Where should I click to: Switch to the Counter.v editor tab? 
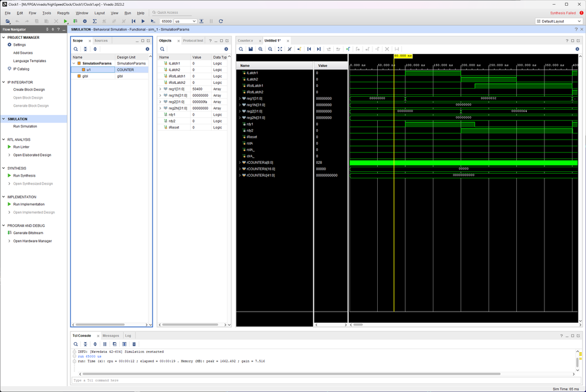[245, 40]
